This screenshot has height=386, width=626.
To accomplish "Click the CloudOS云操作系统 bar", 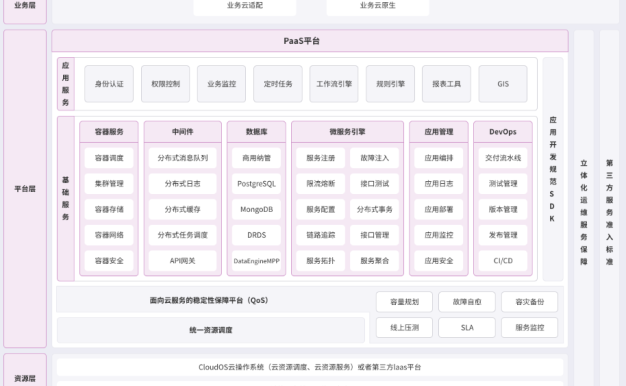I will [x=310, y=367].
